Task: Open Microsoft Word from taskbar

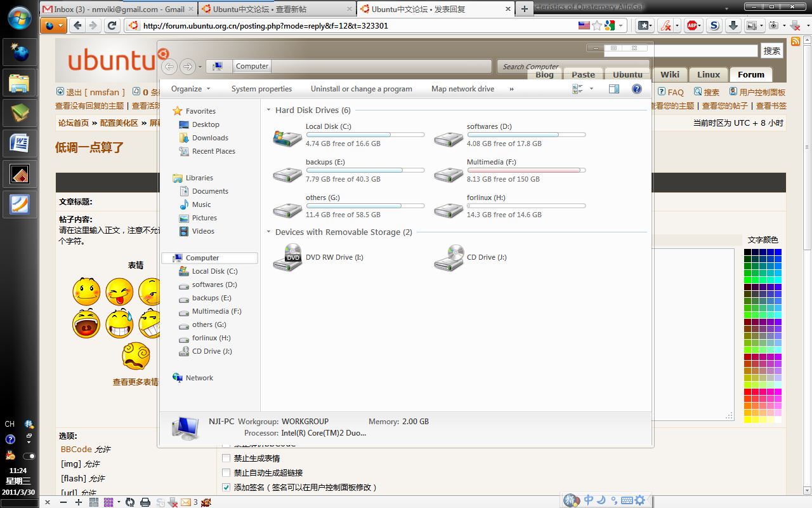Action: tap(19, 144)
